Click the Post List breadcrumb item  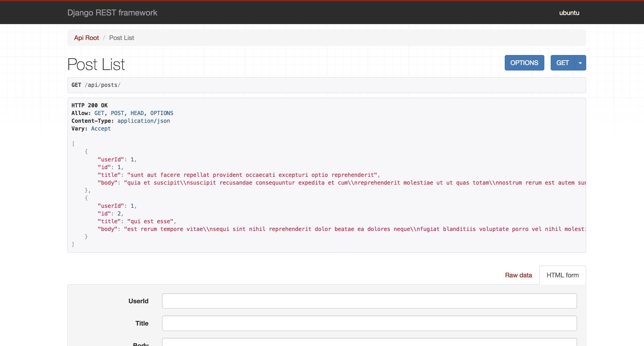(122, 38)
